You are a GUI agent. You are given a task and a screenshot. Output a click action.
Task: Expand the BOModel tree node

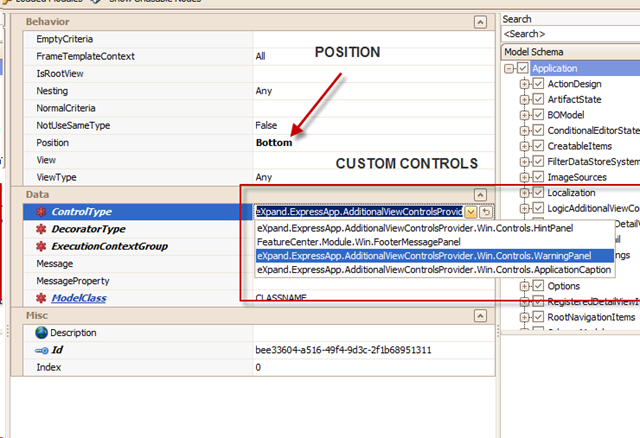524,115
